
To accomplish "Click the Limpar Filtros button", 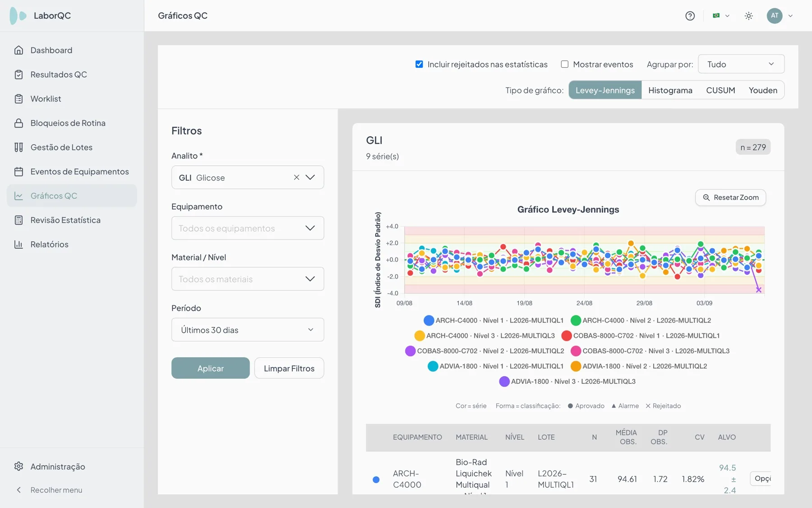I will [x=289, y=368].
